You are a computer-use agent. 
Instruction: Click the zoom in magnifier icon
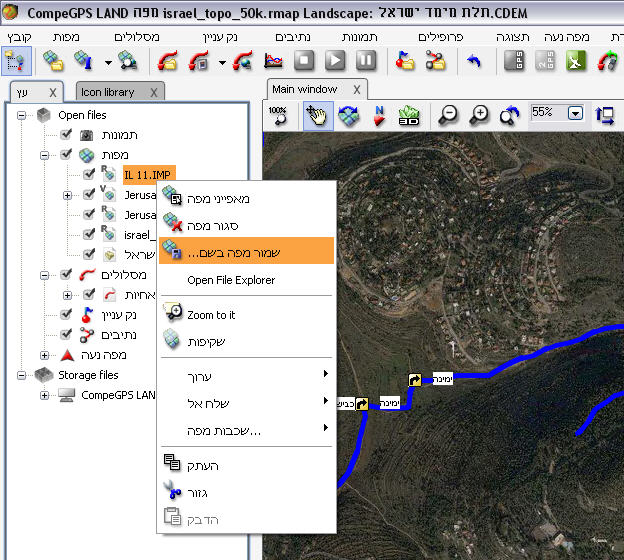tap(480, 114)
